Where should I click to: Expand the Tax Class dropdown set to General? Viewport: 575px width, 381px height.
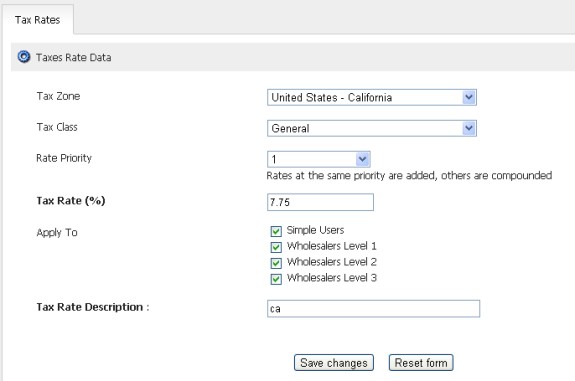[x=372, y=128]
